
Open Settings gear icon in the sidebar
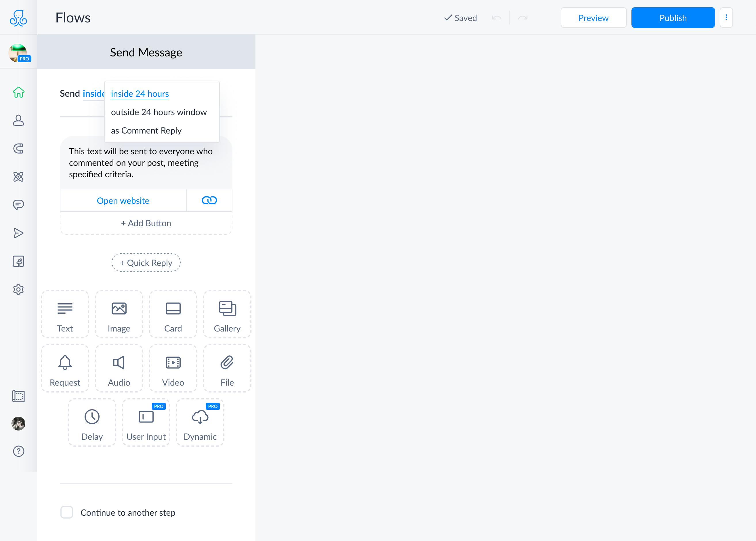[18, 289]
